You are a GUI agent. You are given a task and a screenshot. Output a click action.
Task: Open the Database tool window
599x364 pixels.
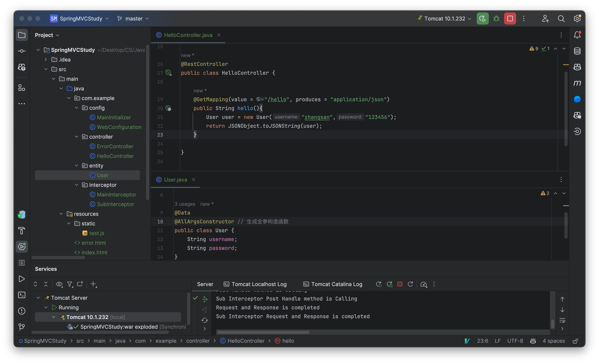pyautogui.click(x=577, y=51)
